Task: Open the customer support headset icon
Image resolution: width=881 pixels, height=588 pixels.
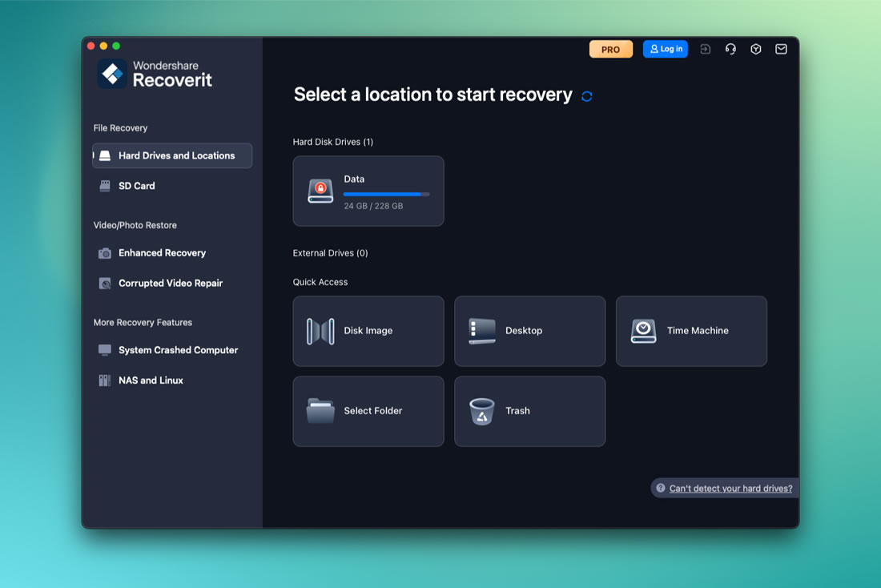Action: [x=730, y=50]
